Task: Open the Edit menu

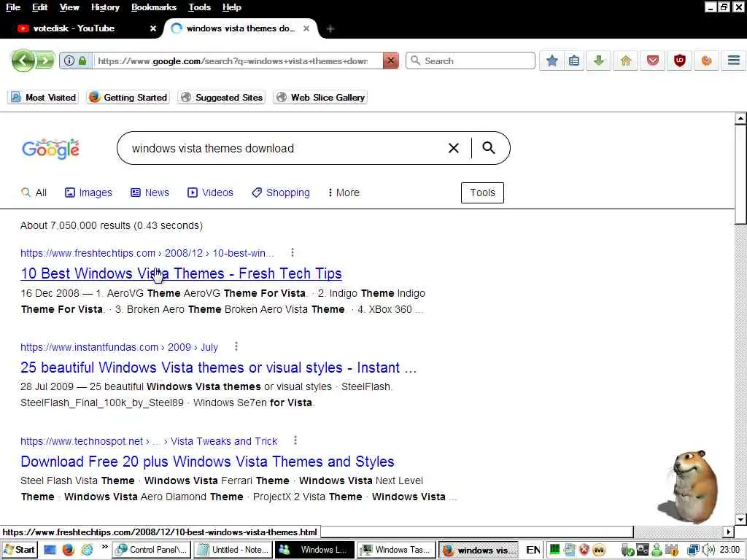Action: 39,7
